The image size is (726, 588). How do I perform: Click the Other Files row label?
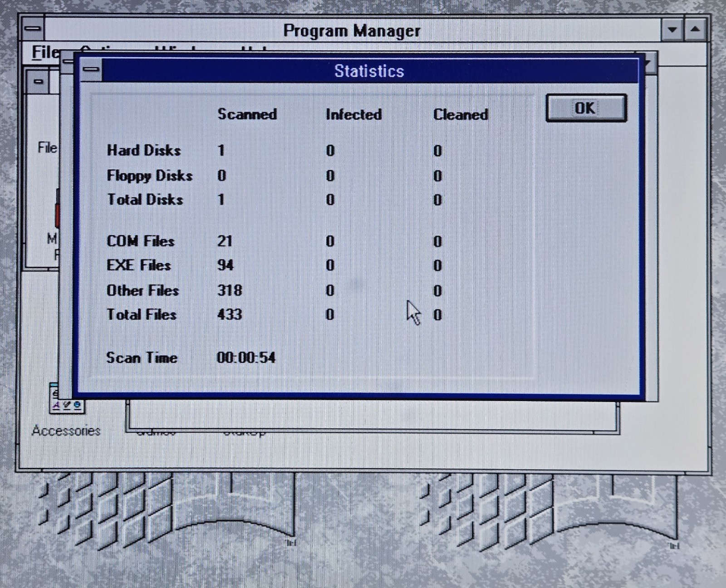[143, 290]
